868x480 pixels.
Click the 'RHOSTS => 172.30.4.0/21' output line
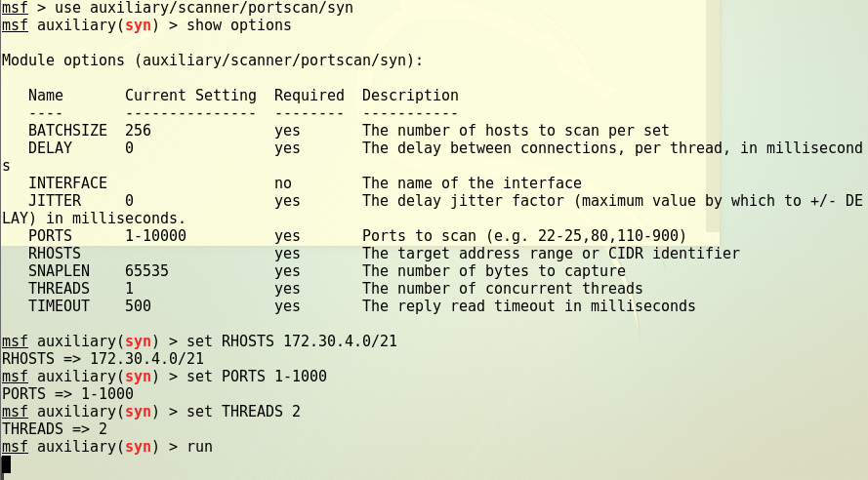pyautogui.click(x=103, y=359)
